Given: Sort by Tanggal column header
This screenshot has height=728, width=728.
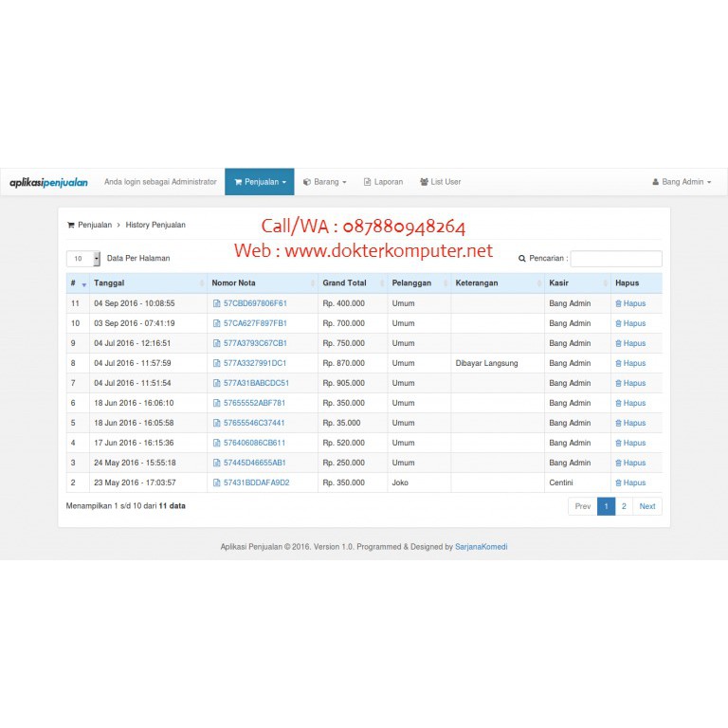Looking at the screenshot, I should coord(148,283).
